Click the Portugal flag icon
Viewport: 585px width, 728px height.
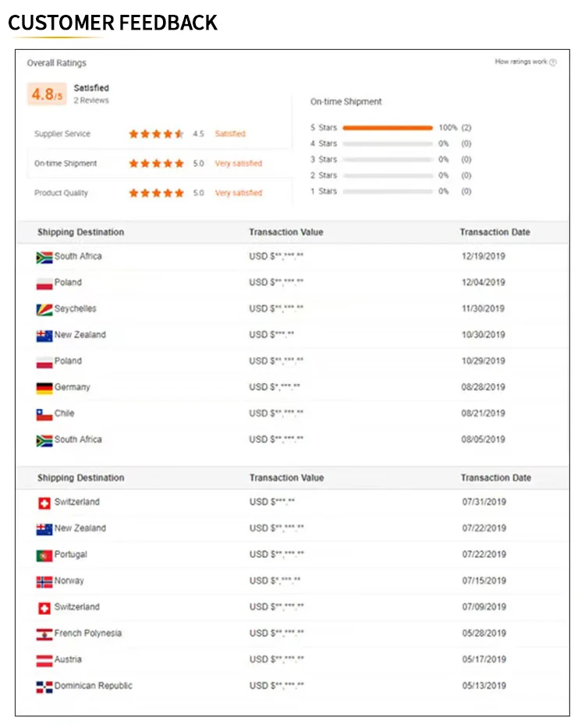44,556
